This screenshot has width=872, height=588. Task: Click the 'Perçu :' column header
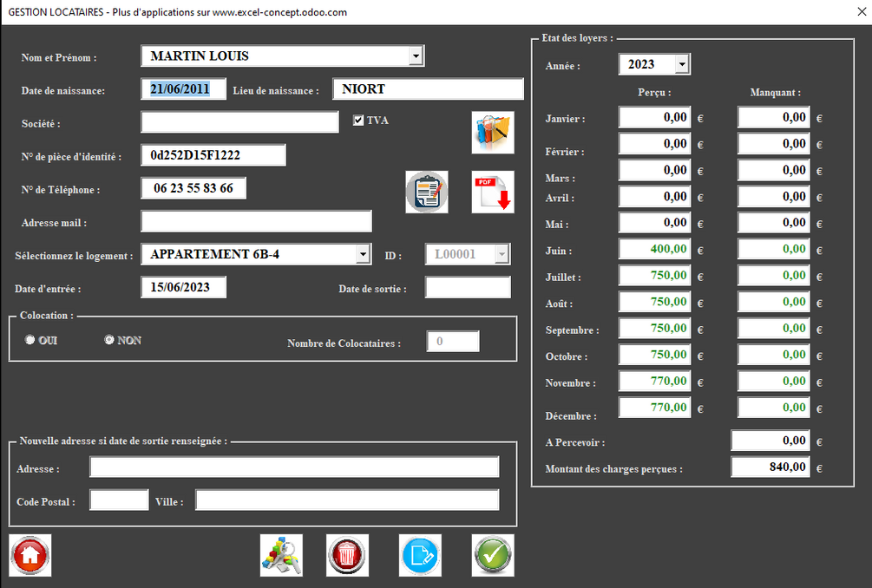[x=654, y=93]
